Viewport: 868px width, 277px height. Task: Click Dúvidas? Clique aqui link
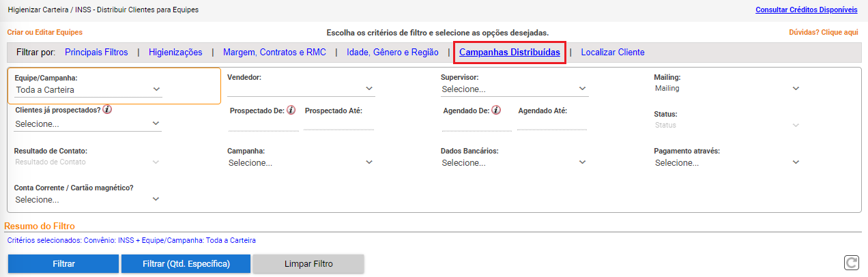824,32
